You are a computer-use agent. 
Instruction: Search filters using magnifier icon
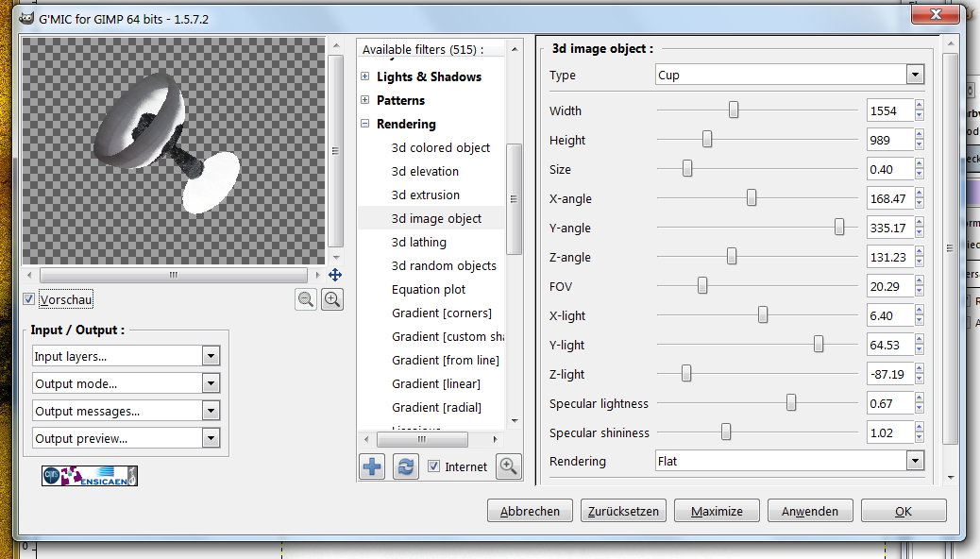point(508,466)
